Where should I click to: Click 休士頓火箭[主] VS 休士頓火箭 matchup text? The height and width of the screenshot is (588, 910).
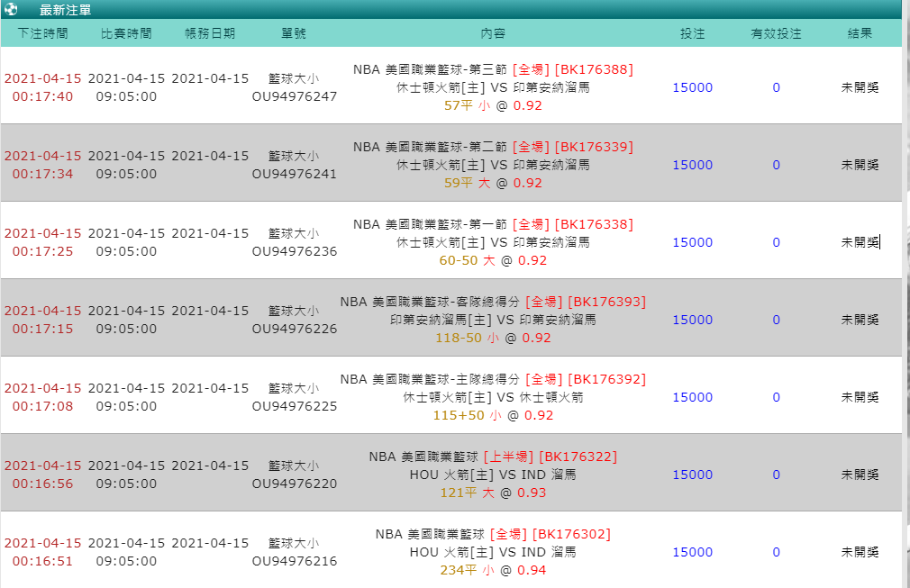(x=493, y=397)
